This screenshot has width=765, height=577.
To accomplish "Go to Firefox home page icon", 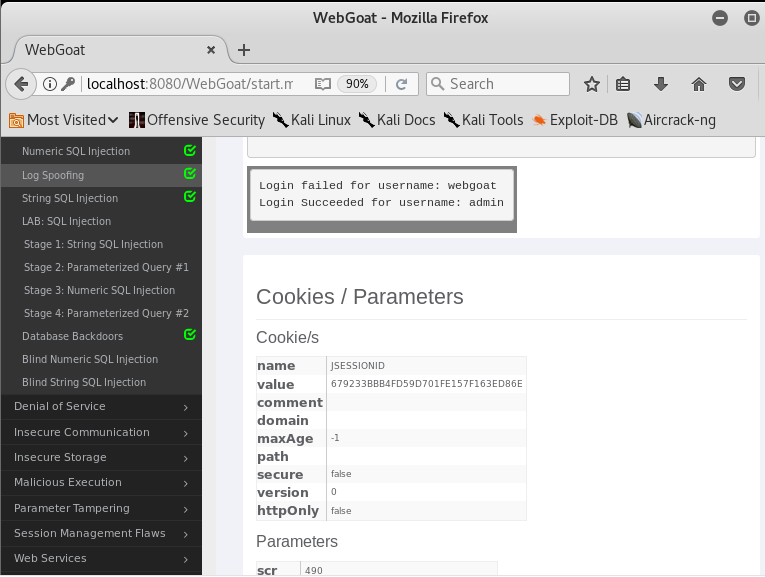I will point(699,84).
